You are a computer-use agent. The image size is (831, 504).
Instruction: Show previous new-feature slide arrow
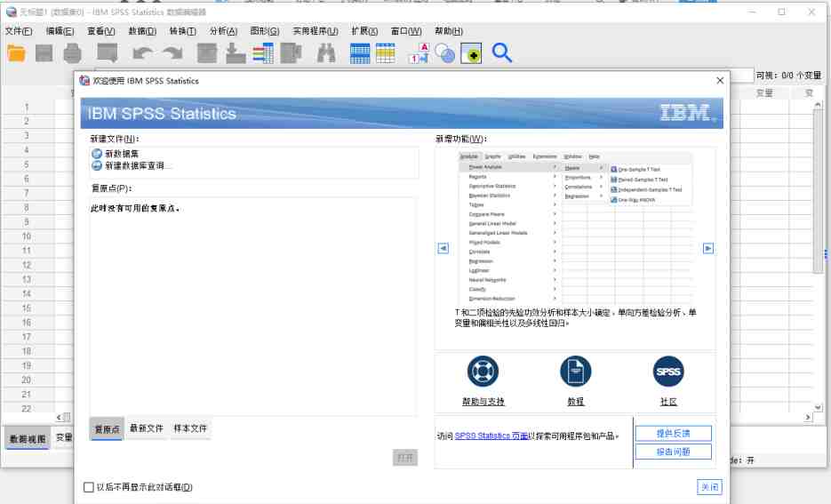pos(443,248)
